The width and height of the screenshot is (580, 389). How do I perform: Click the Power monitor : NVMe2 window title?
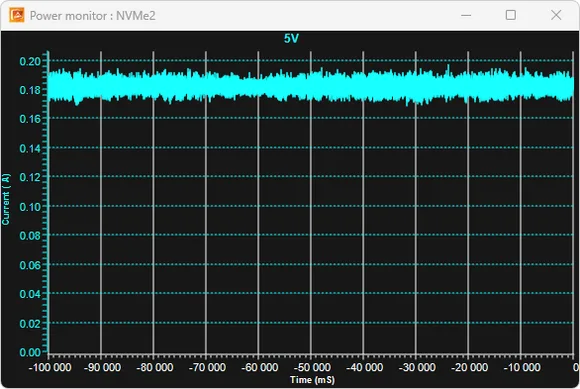[x=92, y=16]
